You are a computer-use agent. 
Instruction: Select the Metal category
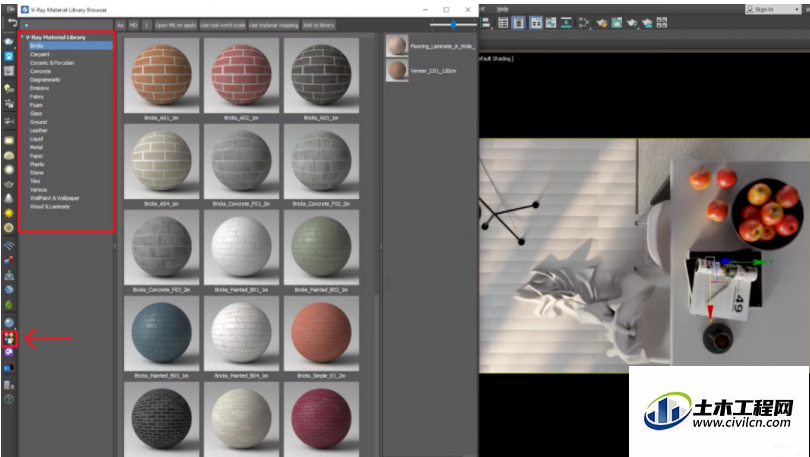(x=36, y=147)
